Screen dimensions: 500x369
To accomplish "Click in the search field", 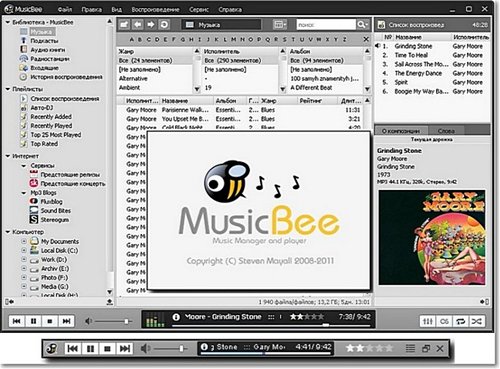I will [x=326, y=24].
